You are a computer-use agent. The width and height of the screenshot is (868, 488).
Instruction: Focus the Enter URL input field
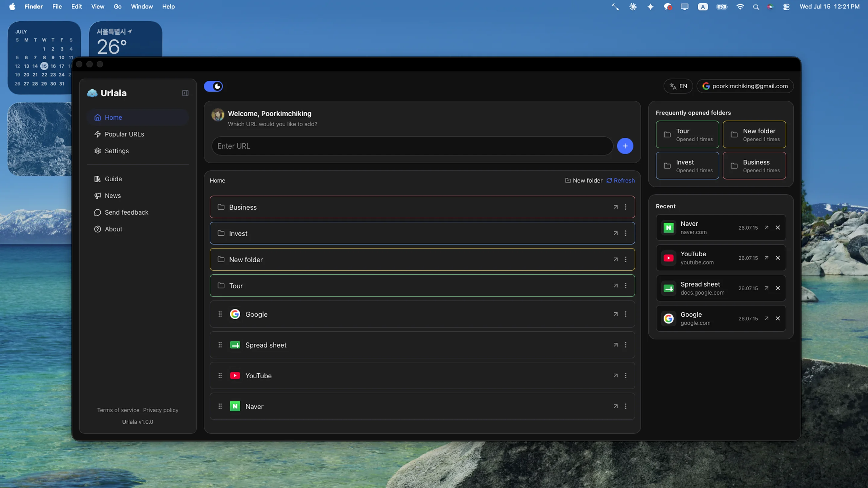click(x=412, y=146)
